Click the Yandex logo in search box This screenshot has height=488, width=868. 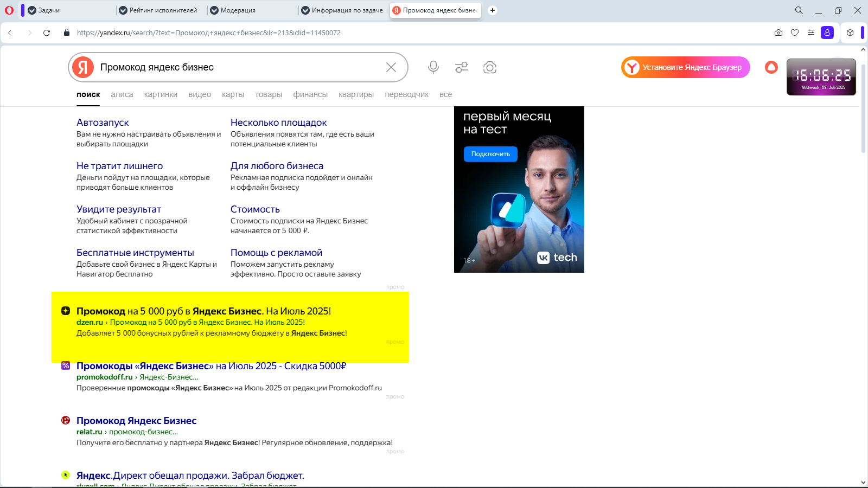click(83, 67)
